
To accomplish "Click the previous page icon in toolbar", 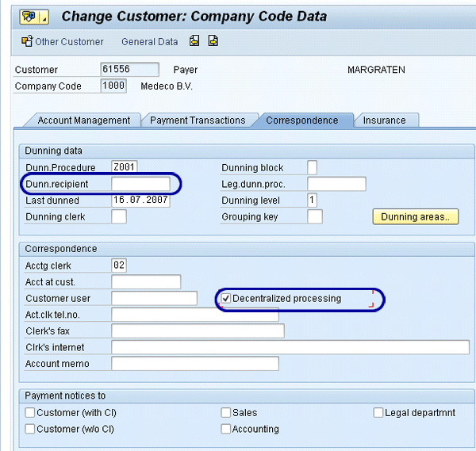I will [195, 41].
